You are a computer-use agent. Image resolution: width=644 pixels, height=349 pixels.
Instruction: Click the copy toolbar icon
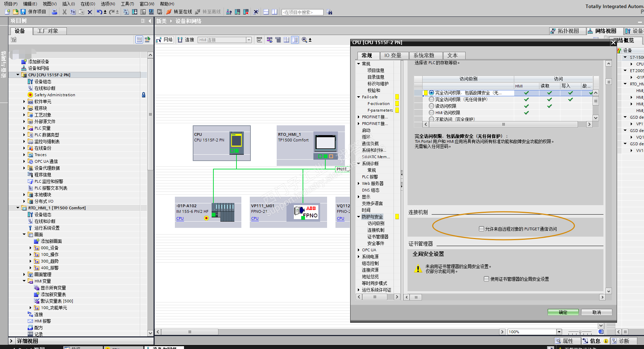(x=73, y=12)
